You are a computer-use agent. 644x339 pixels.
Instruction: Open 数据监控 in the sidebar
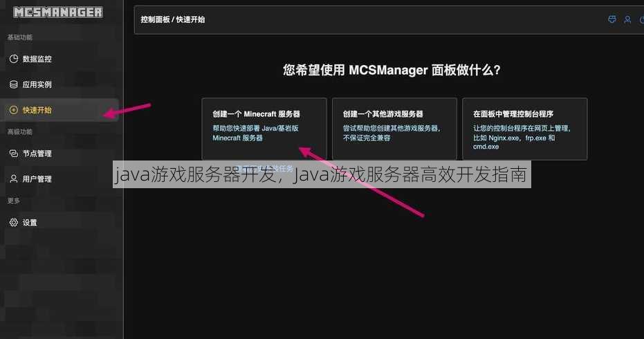[59, 59]
